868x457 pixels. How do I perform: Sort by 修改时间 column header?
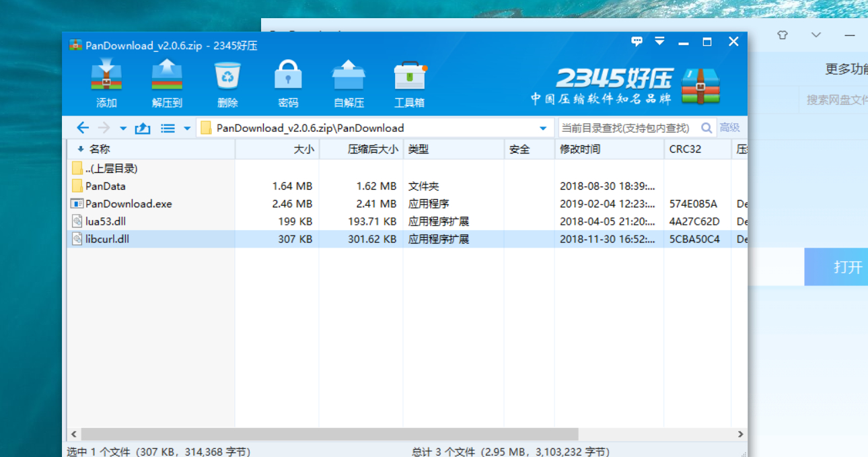coord(609,149)
